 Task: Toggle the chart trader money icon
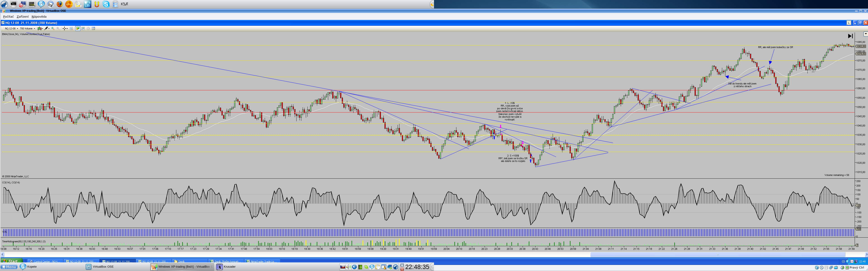[x=78, y=29]
